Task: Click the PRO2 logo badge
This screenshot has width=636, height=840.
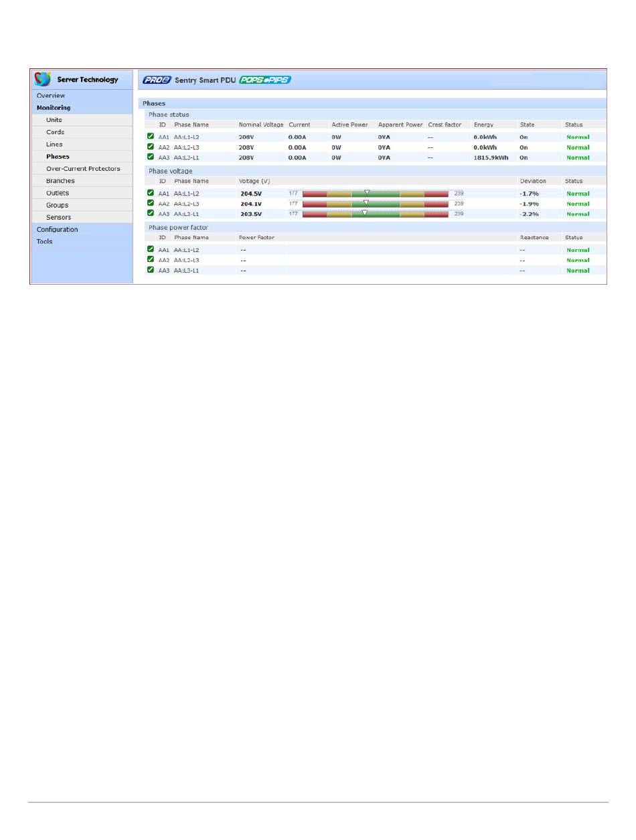Action: (157, 80)
